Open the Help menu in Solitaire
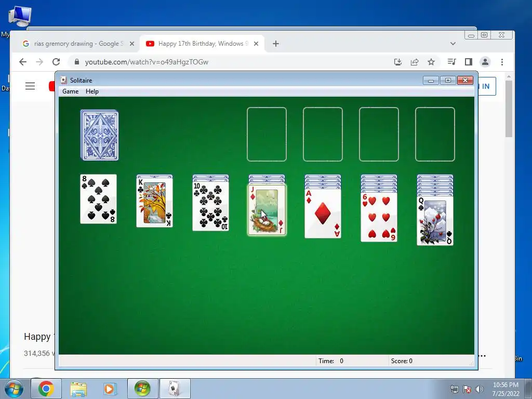This screenshot has width=532, height=399. click(92, 91)
